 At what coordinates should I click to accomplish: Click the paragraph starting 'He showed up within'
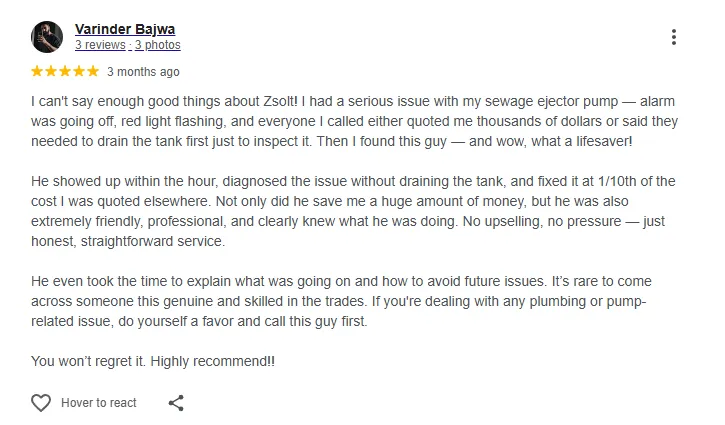[353, 211]
